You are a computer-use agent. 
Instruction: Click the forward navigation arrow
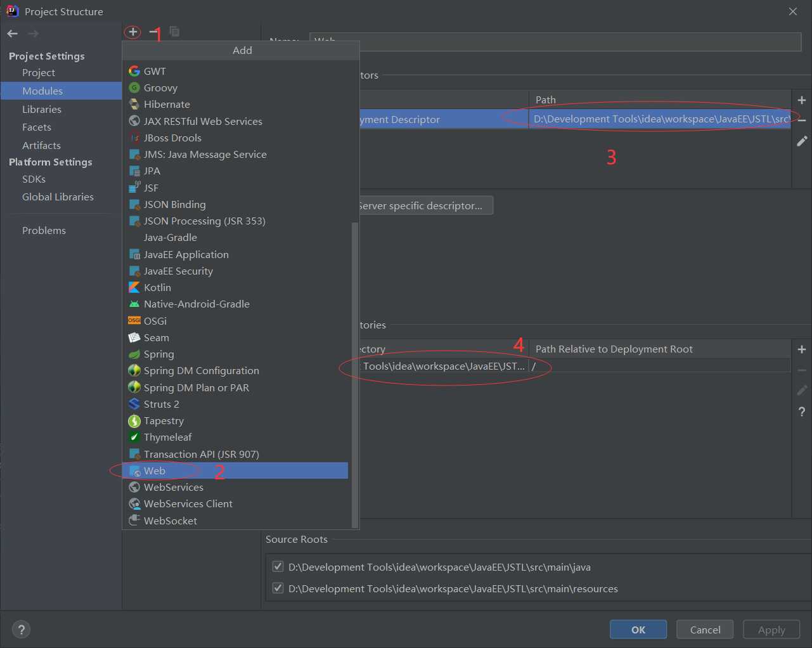click(34, 34)
